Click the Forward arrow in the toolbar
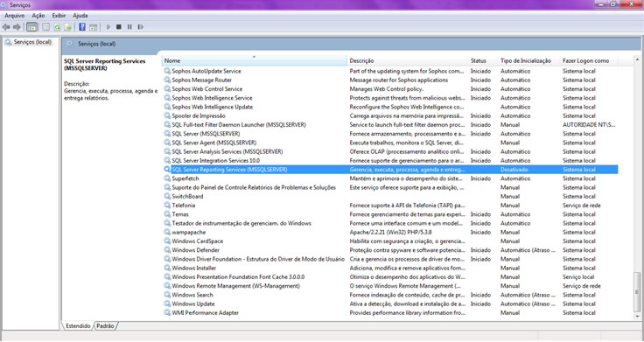 point(17,27)
